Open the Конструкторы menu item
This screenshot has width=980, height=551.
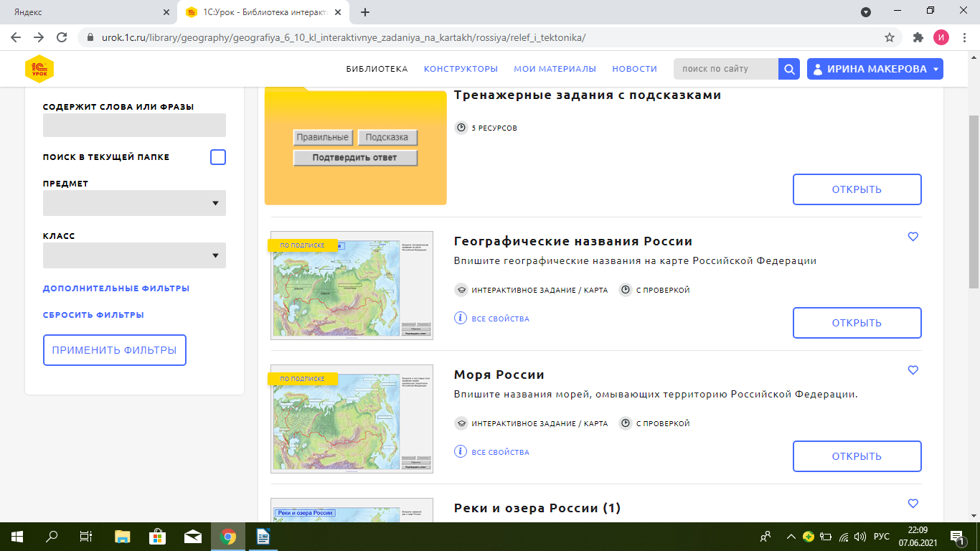click(x=461, y=69)
